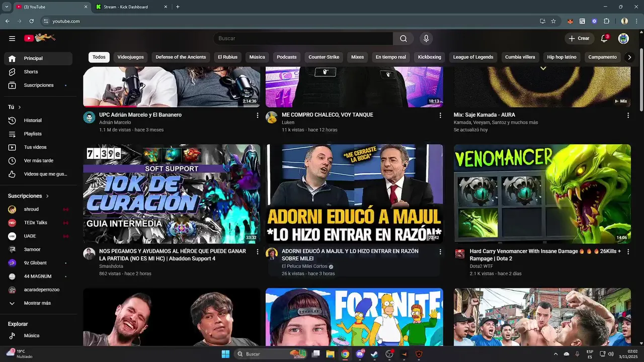This screenshot has height=362, width=644.
Task: Select the El Rubius chip
Action: [x=227, y=57]
